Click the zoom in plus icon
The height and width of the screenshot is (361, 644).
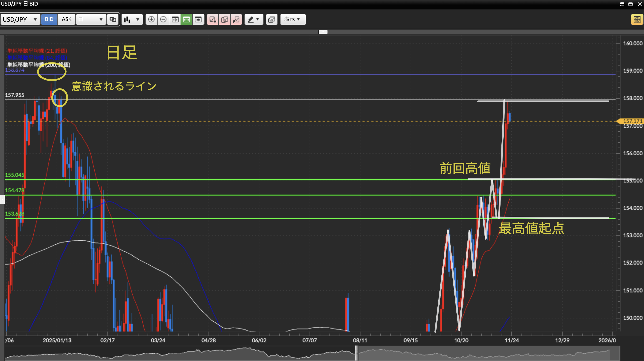151,19
